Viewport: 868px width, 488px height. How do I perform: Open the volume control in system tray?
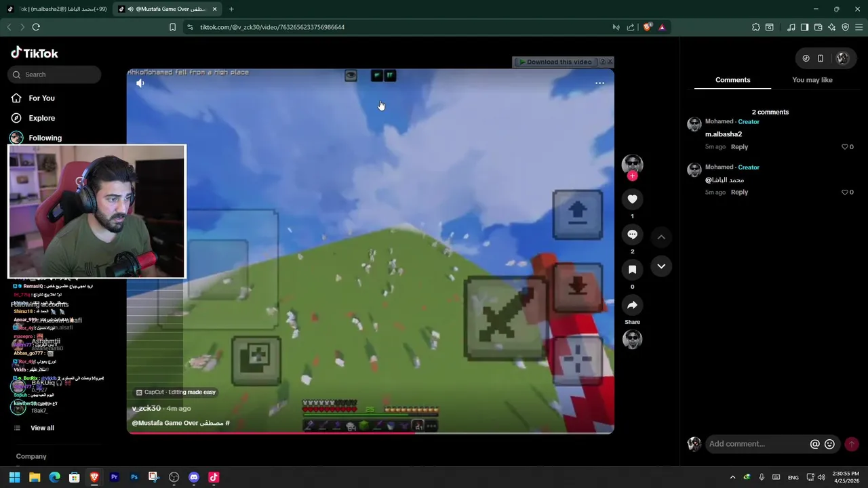[x=821, y=477]
